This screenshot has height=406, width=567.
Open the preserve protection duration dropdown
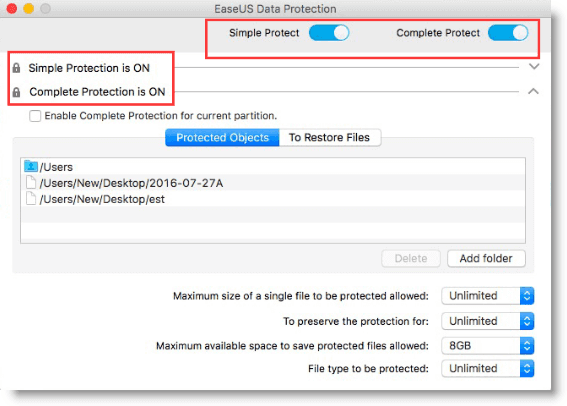pyautogui.click(x=487, y=321)
